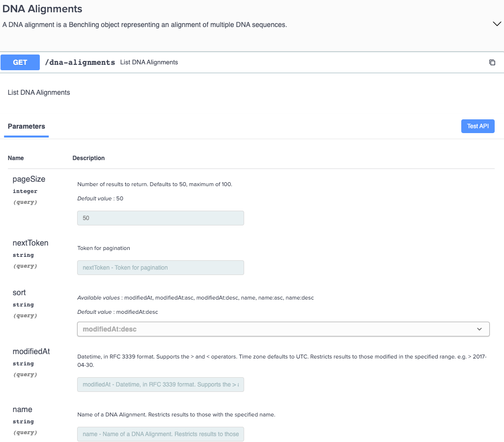Focus the pageSize input field
This screenshot has width=504, height=442.
click(161, 218)
